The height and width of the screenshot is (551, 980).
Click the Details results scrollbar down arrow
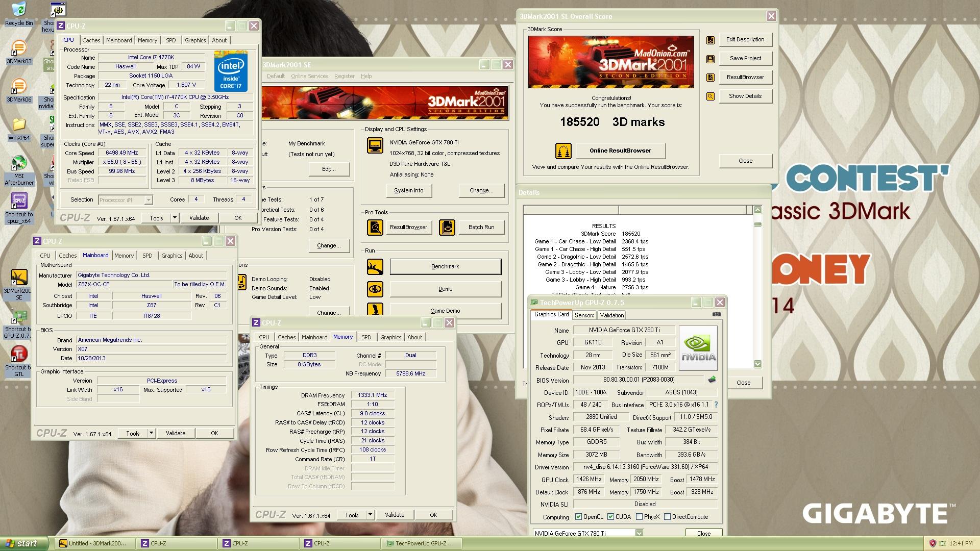(757, 364)
